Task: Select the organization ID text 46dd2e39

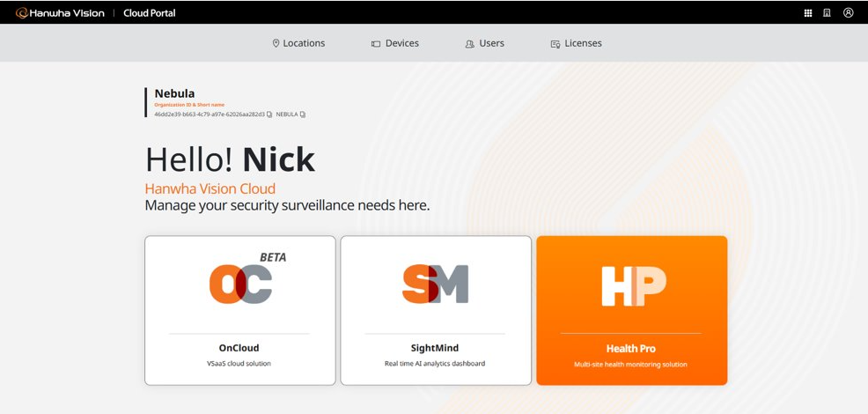Action: point(210,115)
